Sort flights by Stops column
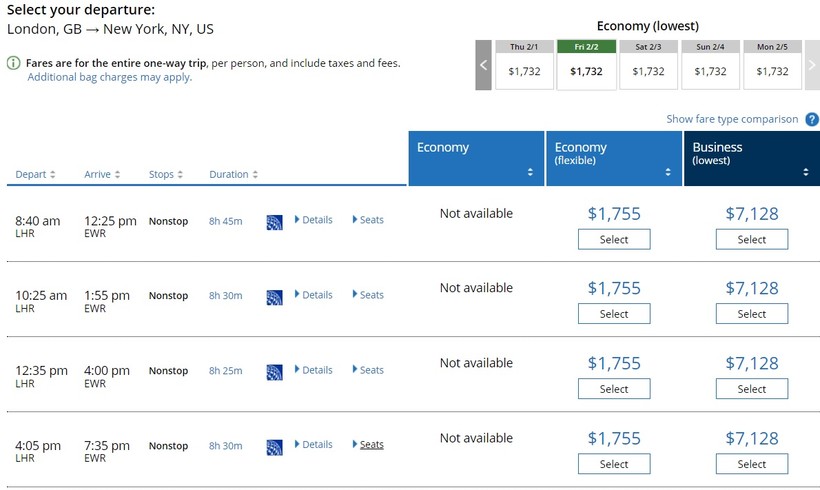The height and width of the screenshot is (490, 820). click(166, 175)
